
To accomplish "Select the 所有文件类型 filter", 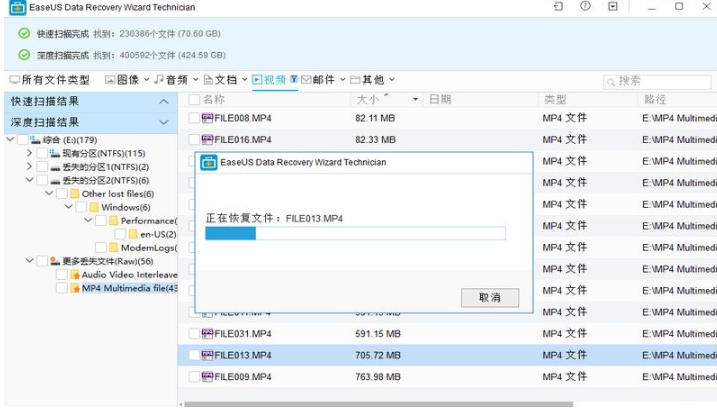I will 50,80.
